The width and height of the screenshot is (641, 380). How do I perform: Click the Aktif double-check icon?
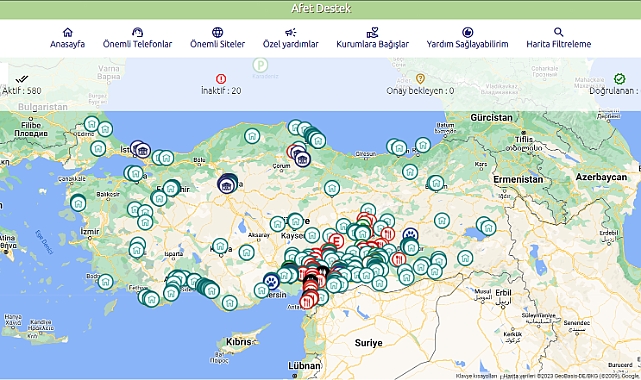[22, 79]
